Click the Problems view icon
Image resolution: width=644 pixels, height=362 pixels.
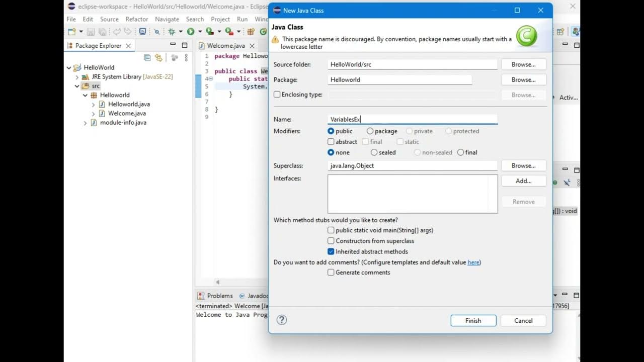pyautogui.click(x=201, y=296)
